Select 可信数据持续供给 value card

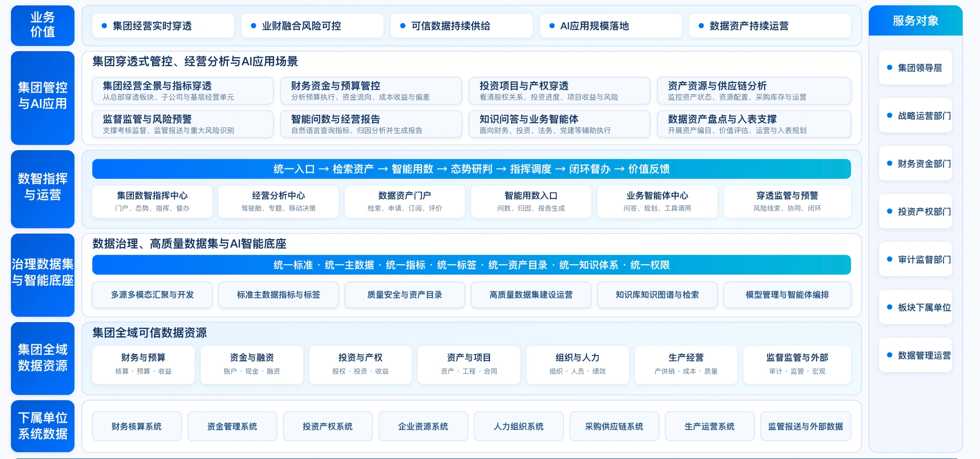[x=462, y=26]
